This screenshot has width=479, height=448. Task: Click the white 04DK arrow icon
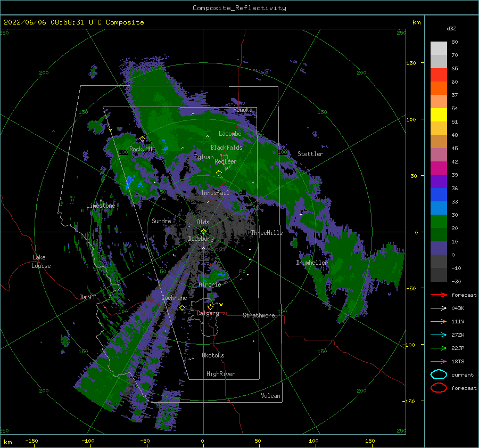[x=439, y=308]
